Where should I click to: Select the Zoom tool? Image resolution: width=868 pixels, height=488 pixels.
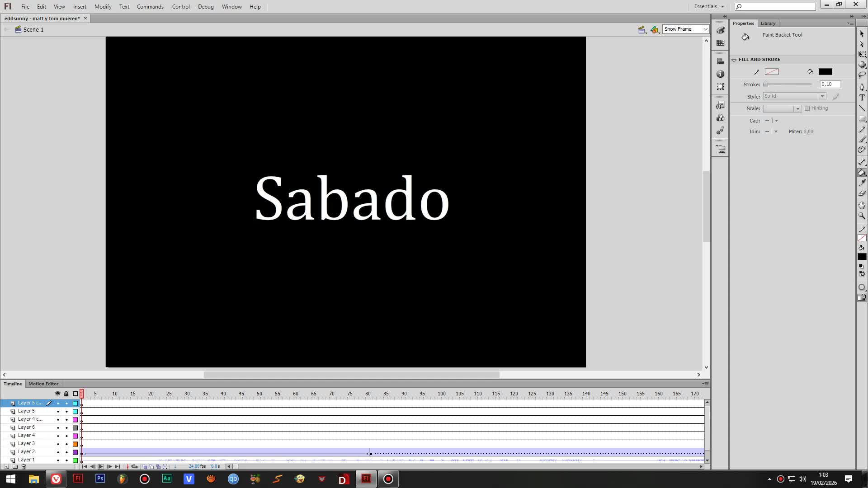click(862, 216)
